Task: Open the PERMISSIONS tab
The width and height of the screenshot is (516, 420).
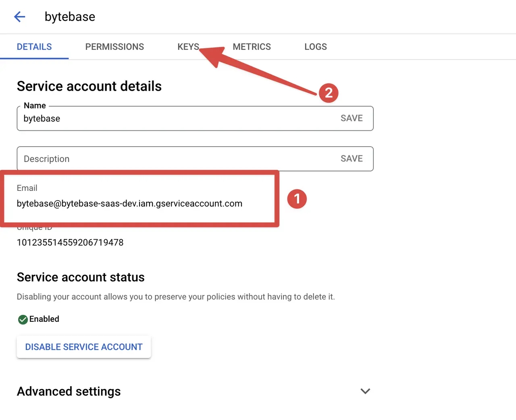Action: click(114, 47)
